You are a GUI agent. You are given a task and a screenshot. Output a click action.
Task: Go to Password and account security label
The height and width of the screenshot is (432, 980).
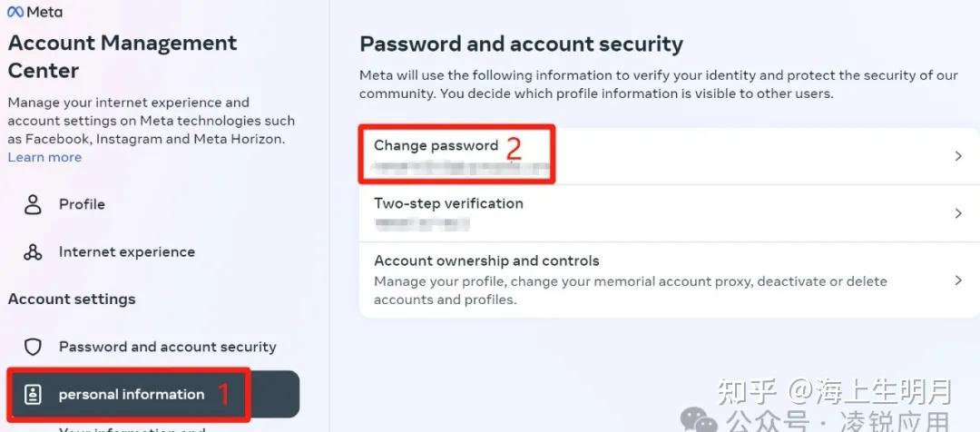(168, 347)
